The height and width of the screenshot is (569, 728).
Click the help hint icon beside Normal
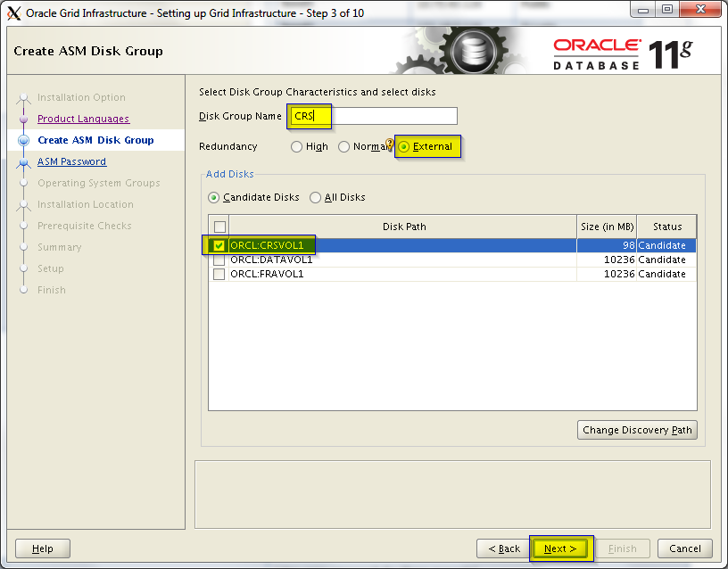click(389, 145)
